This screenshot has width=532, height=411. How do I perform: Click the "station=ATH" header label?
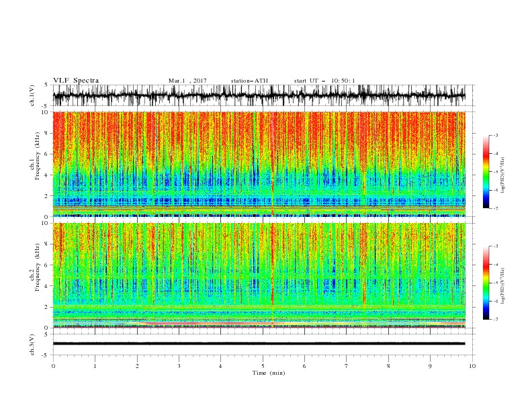(x=249, y=81)
